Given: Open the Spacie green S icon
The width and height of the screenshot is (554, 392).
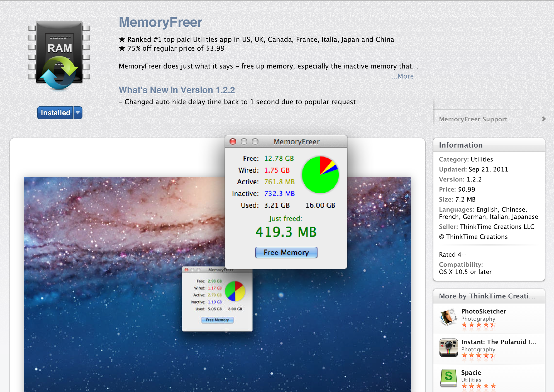Looking at the screenshot, I should point(448,378).
